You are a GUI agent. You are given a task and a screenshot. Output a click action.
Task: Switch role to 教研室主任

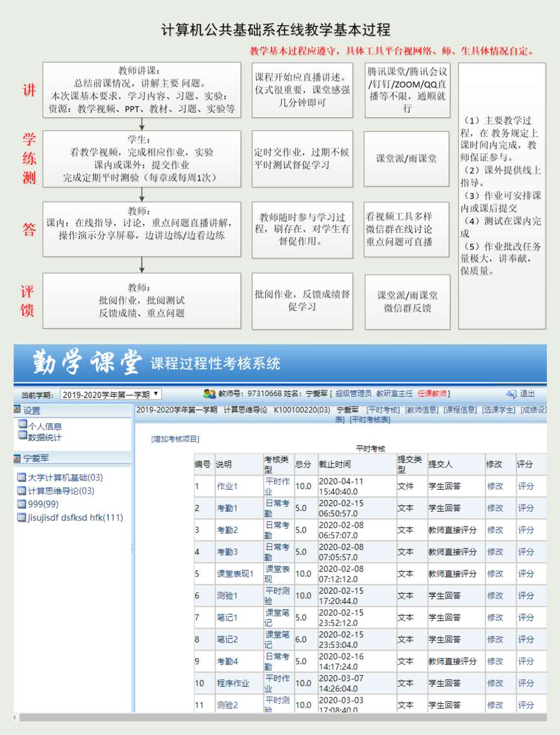tap(394, 393)
